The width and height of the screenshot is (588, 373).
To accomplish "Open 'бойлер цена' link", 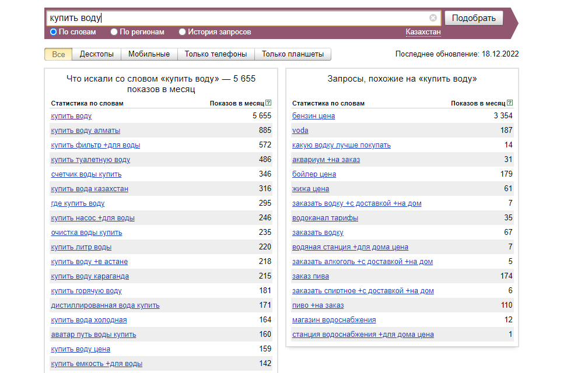I will click(x=314, y=174).
